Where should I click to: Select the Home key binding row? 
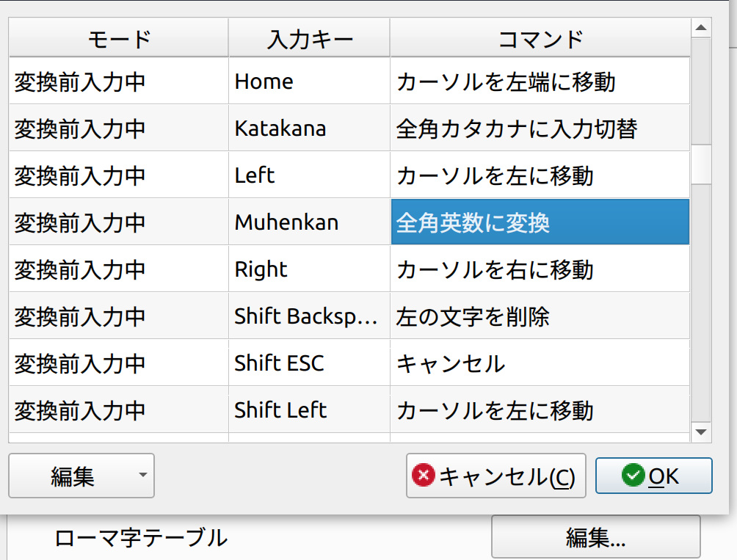(x=308, y=81)
